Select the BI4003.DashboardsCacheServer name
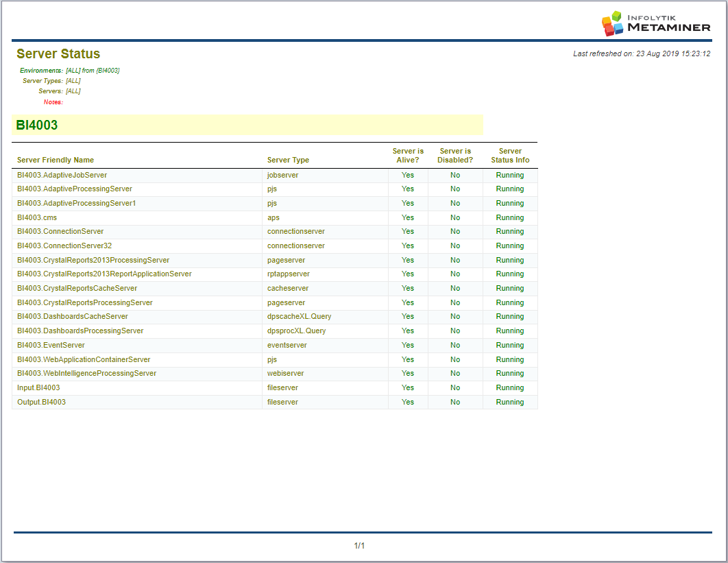728x563 pixels. click(x=73, y=316)
